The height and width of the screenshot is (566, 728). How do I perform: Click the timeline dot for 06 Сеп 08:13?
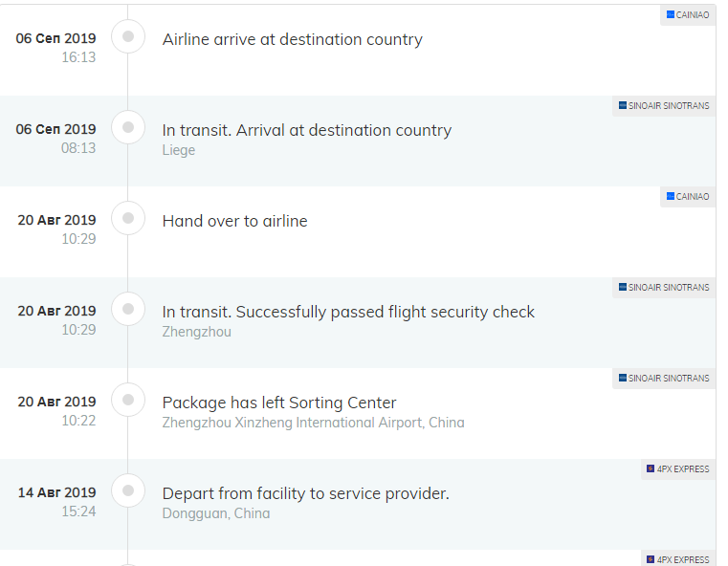[128, 127]
